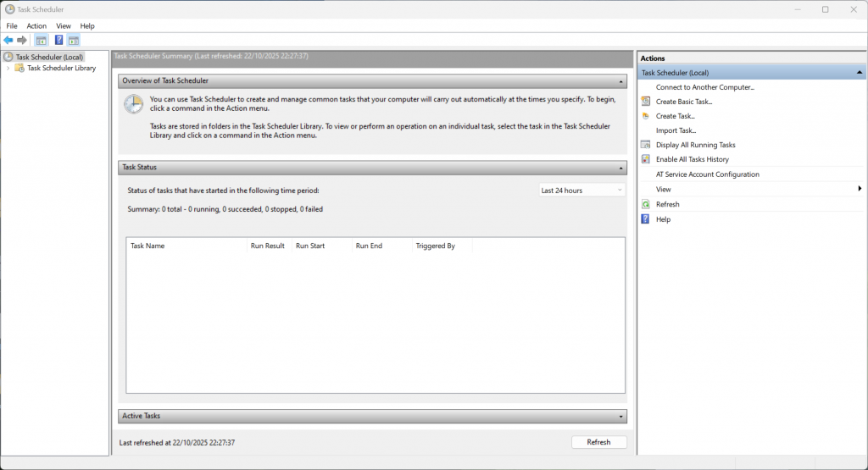Sort by the Run Result column header
Viewport: 868px width, 470px height.
(x=269, y=246)
